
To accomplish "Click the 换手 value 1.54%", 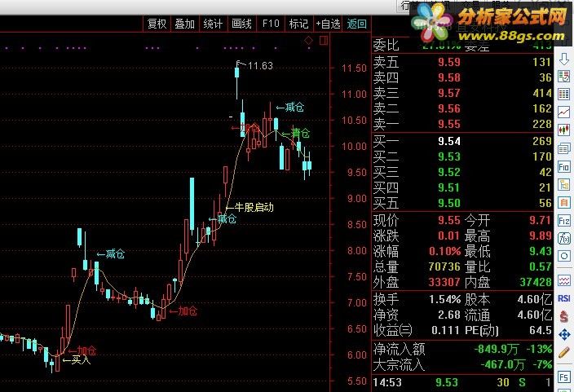I will point(444,299).
